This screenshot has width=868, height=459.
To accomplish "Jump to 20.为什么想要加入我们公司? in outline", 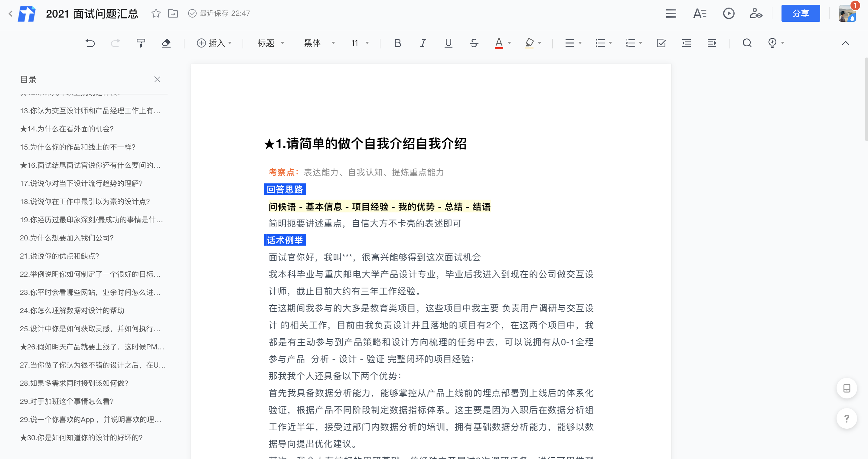I will pos(67,238).
